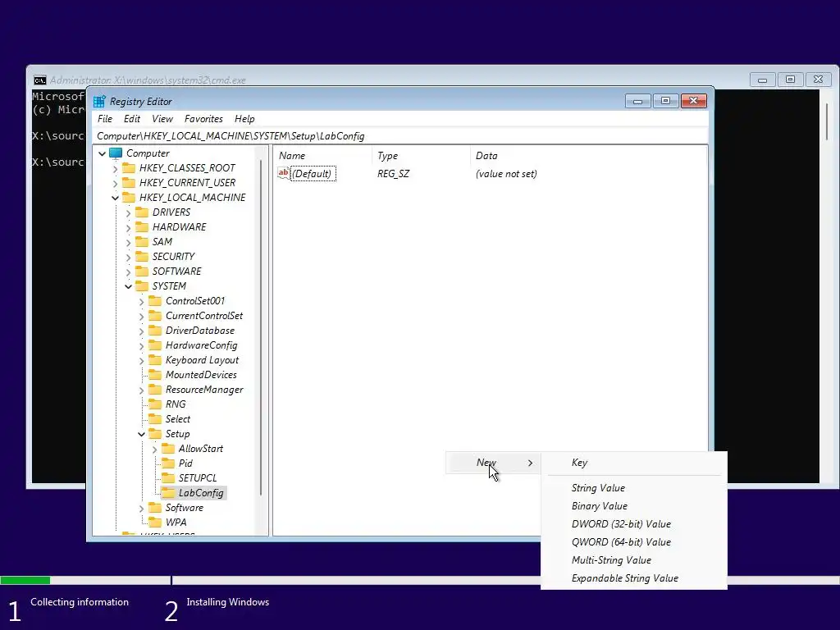Click the cmd.exe window title icon

[x=39, y=80]
